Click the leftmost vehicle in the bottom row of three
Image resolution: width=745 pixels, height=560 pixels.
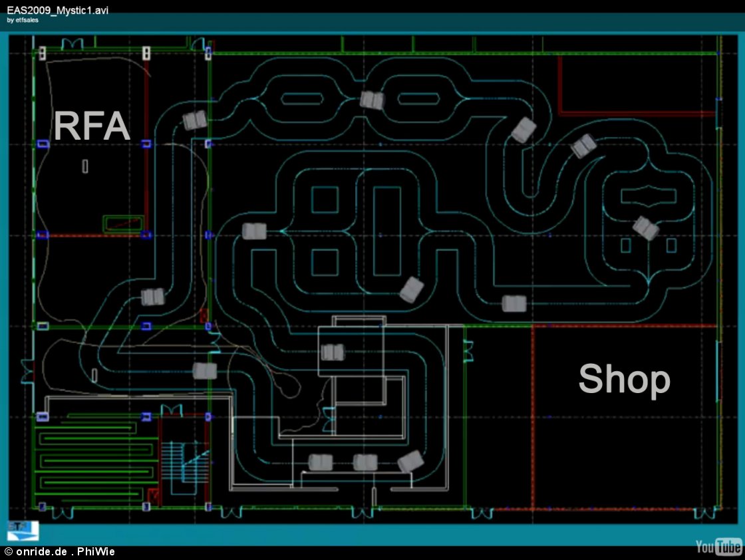click(321, 462)
